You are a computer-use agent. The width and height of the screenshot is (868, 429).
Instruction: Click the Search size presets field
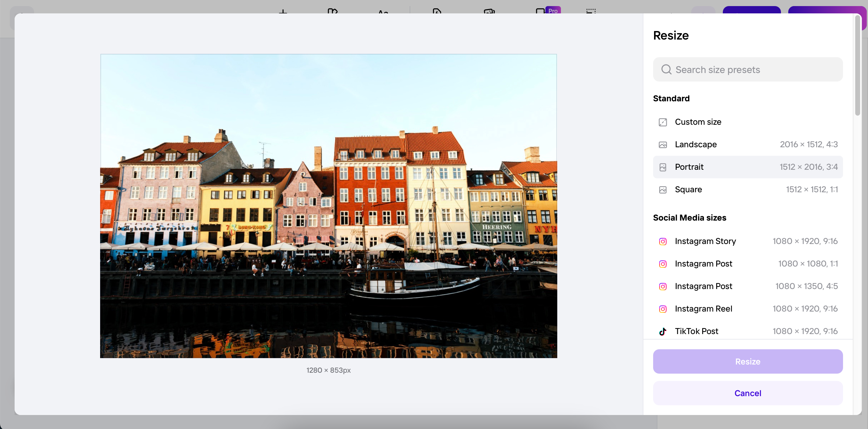(747, 69)
